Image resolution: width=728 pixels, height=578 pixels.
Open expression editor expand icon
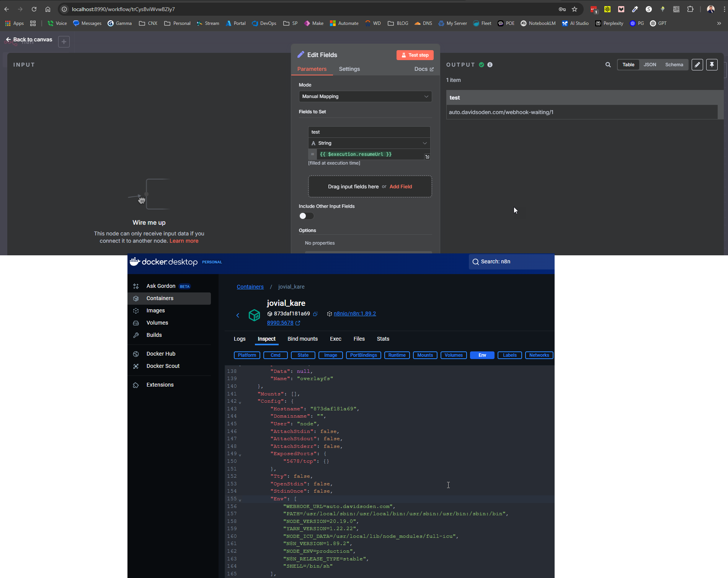(x=427, y=157)
